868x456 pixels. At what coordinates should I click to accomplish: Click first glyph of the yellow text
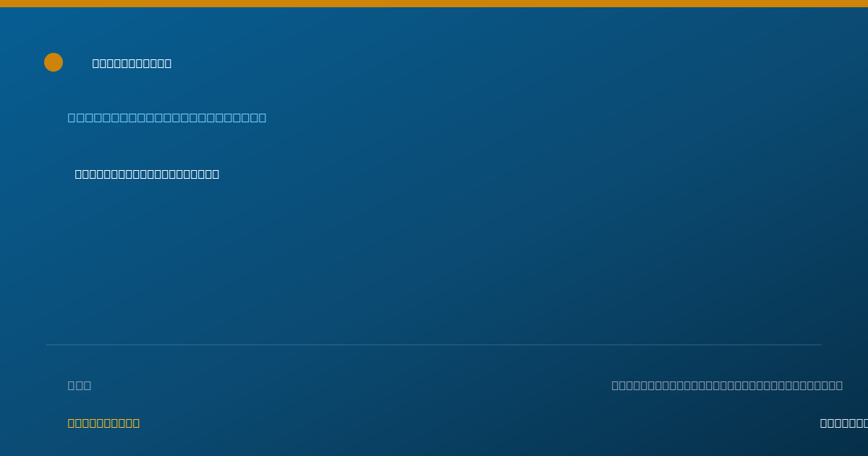pyautogui.click(x=72, y=423)
